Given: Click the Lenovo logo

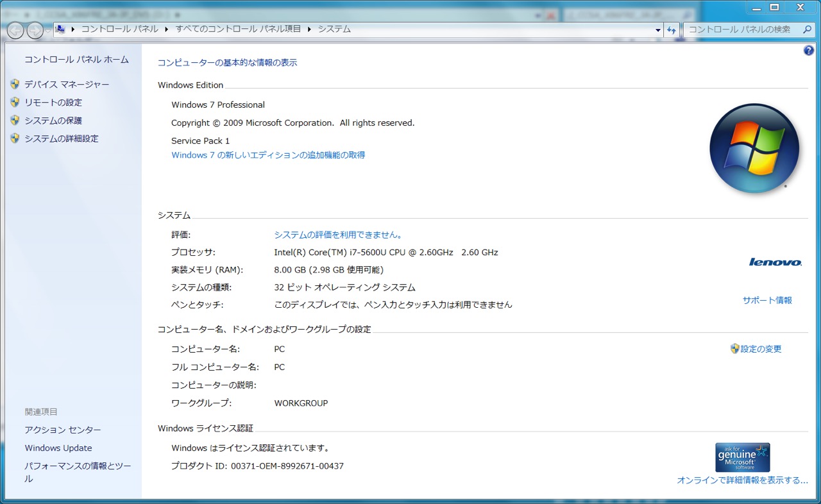Looking at the screenshot, I should point(775,262).
